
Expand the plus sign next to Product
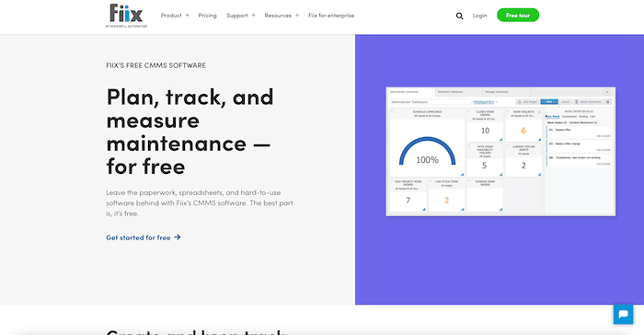[188, 16]
